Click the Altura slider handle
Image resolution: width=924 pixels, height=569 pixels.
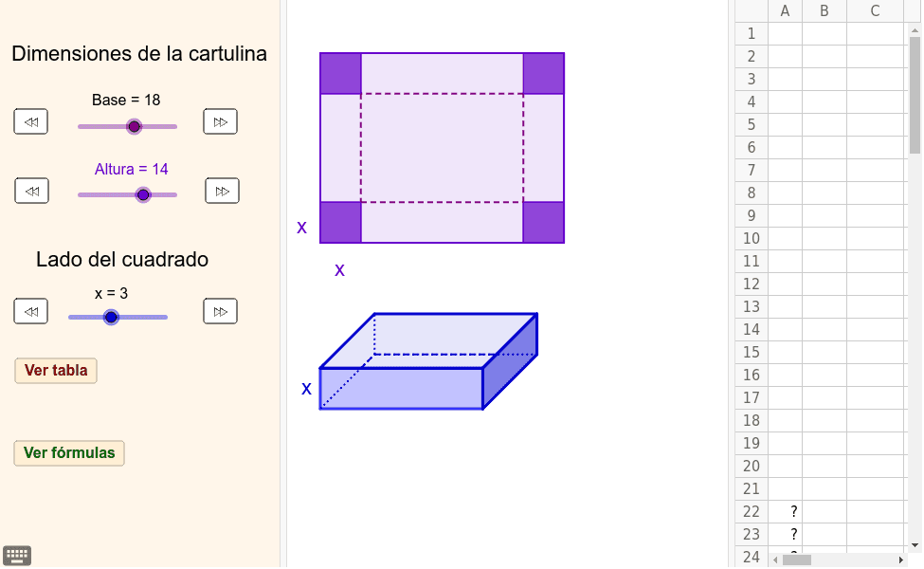click(x=143, y=194)
